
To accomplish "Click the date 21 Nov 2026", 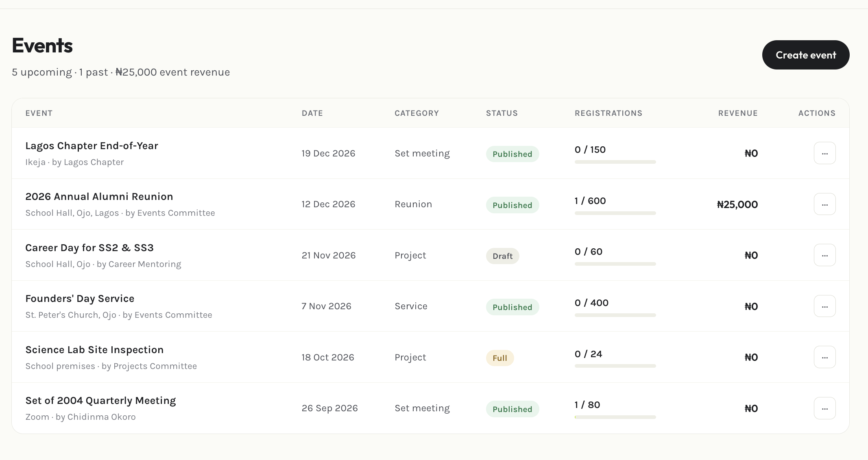I will pos(329,256).
